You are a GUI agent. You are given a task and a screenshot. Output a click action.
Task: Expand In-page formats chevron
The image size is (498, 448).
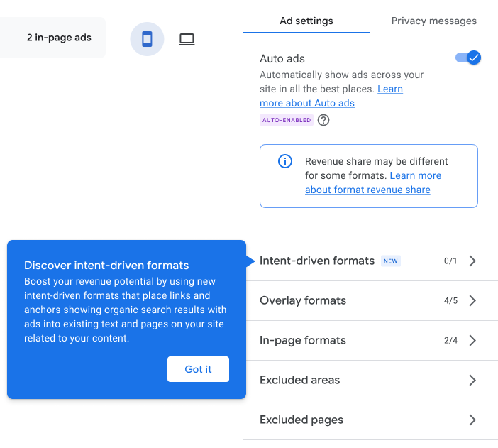point(472,340)
